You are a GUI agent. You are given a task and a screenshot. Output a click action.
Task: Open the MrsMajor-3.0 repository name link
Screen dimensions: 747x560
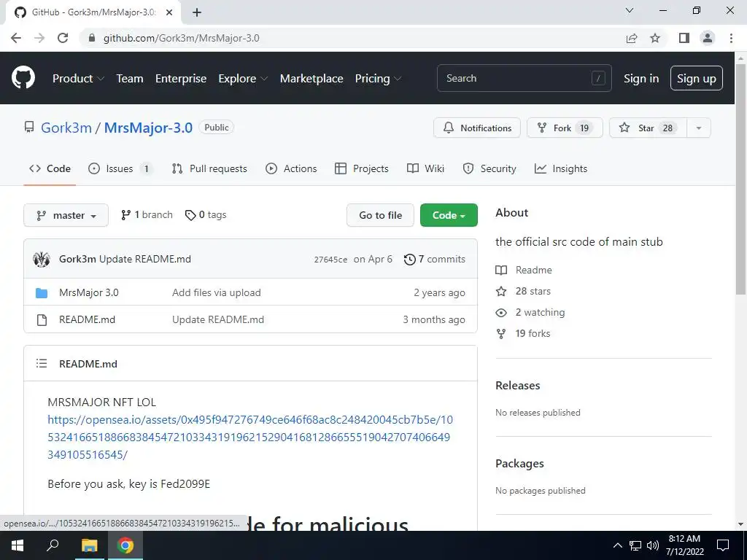(x=148, y=128)
